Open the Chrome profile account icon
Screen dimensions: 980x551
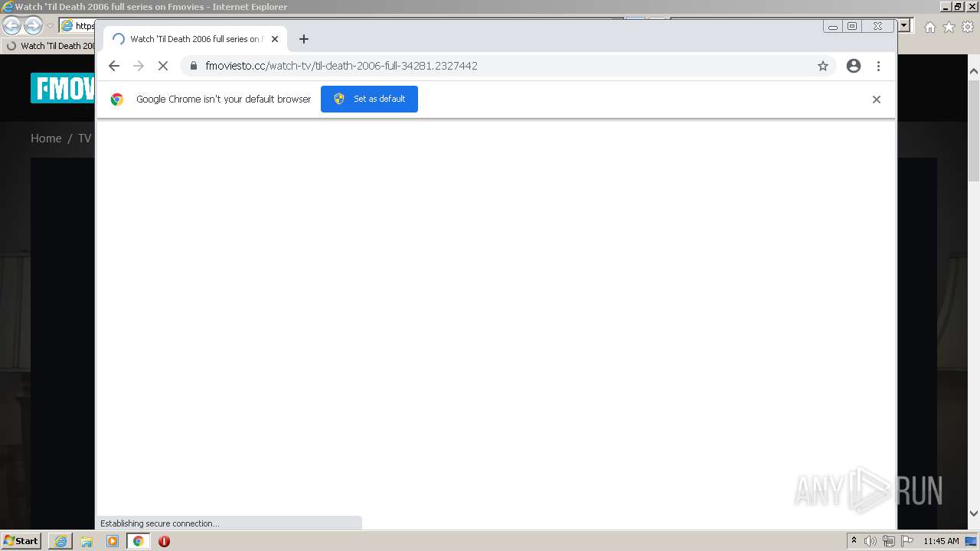click(x=854, y=66)
